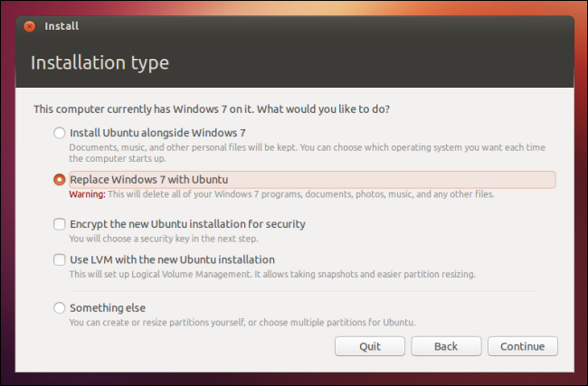This screenshot has width=588, height=386.
Task: Click the Quit button
Action: (370, 346)
